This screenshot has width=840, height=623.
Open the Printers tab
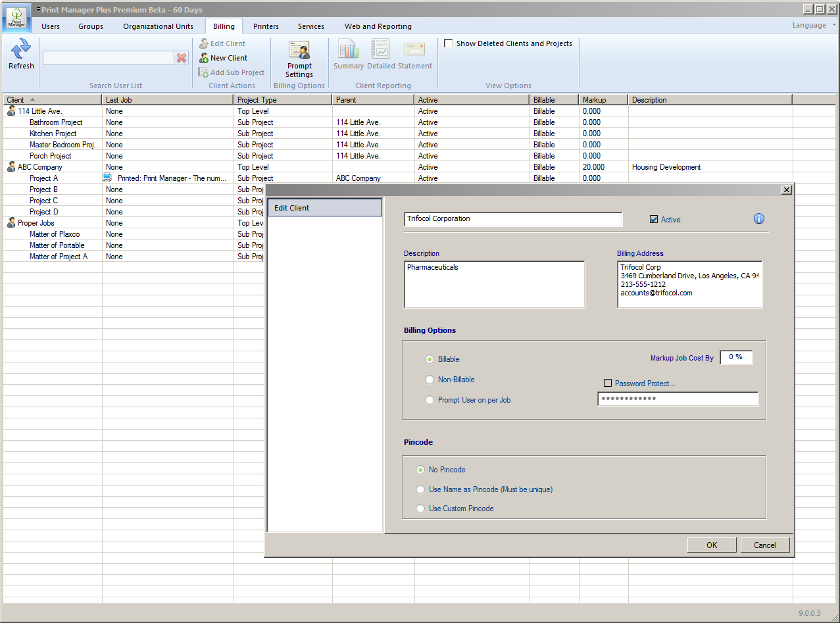pyautogui.click(x=266, y=26)
